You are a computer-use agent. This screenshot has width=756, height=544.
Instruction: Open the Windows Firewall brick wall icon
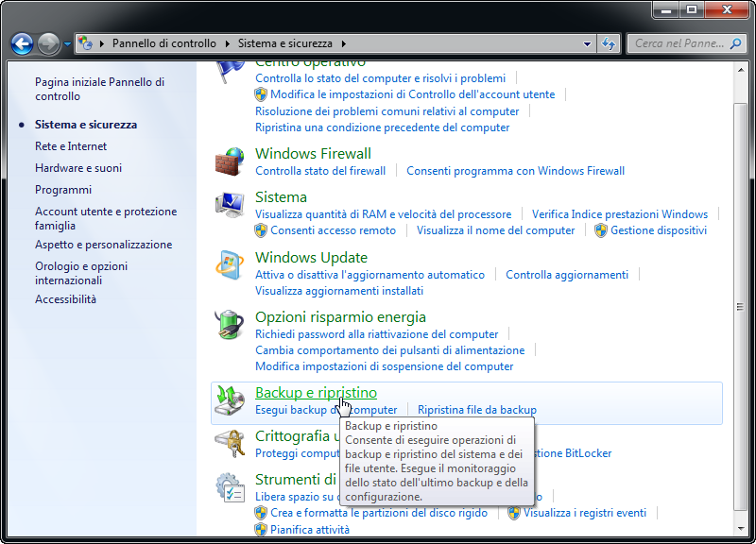[230, 161]
